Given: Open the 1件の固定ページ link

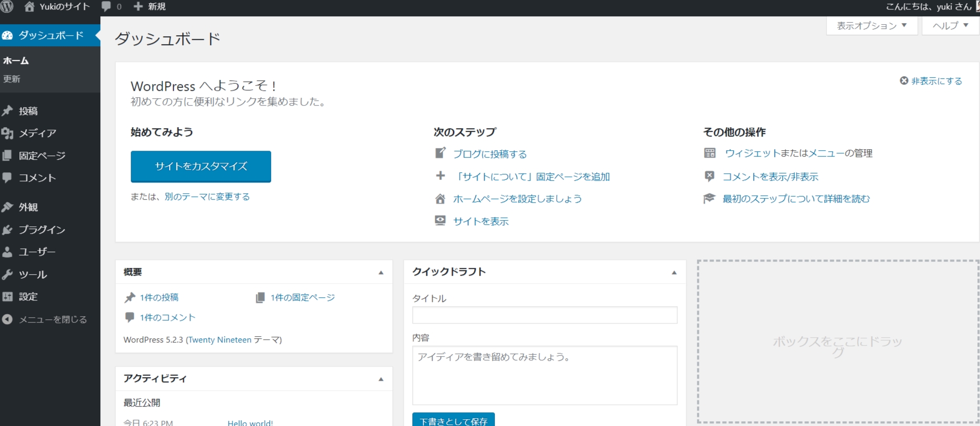Looking at the screenshot, I should click(303, 298).
